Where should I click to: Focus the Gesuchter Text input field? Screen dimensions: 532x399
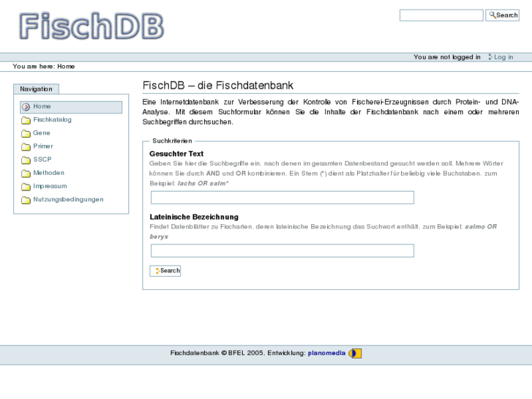(x=282, y=198)
